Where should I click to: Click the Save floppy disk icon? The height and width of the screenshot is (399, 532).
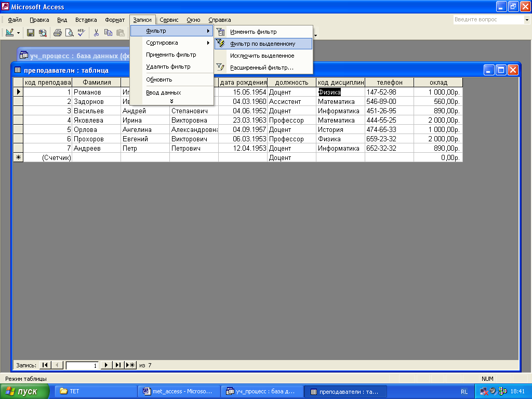[x=31, y=33]
